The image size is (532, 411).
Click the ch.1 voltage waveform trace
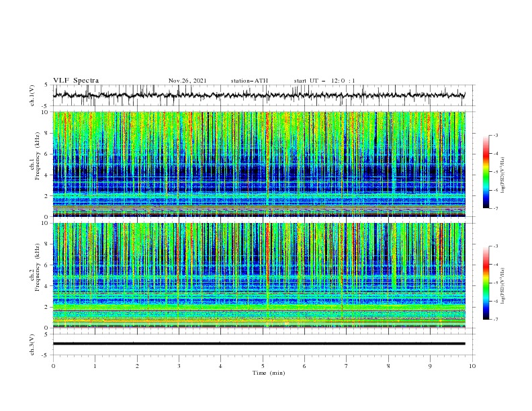(x=259, y=95)
